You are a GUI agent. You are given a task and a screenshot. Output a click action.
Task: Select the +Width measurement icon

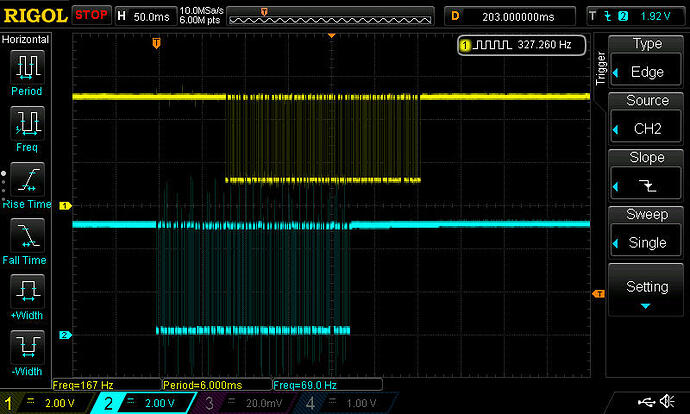tap(27, 291)
